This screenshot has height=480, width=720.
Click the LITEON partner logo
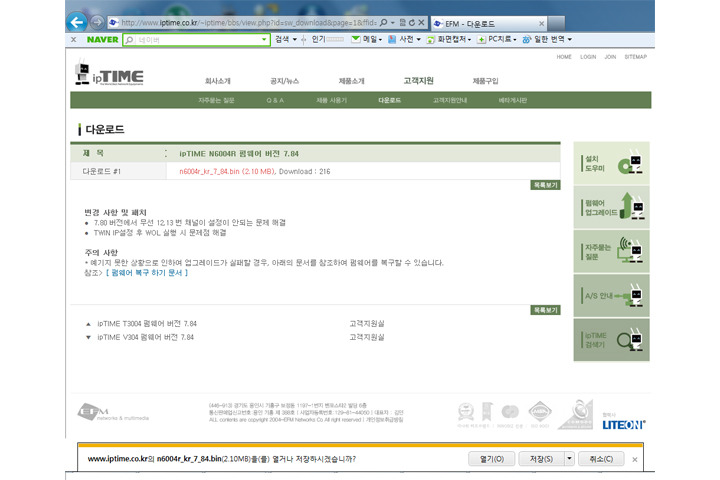(x=624, y=425)
